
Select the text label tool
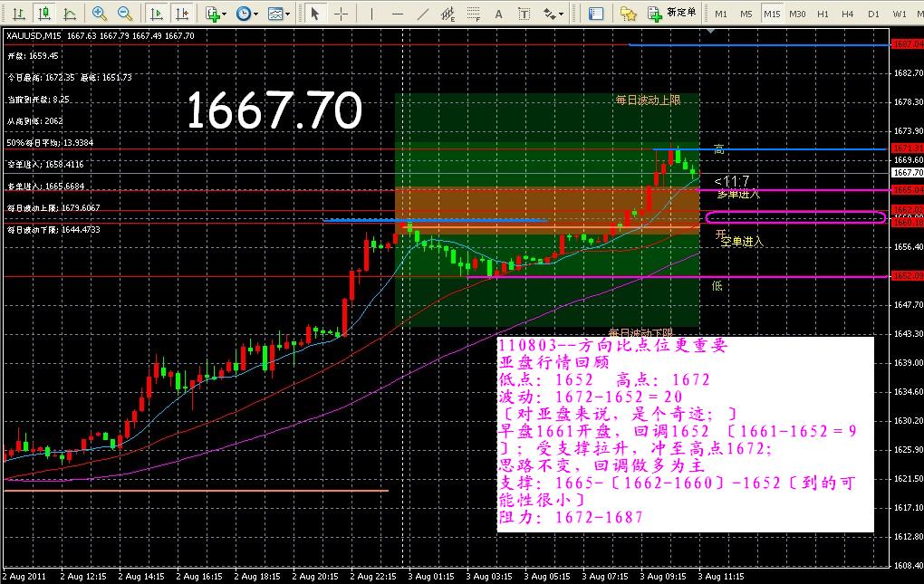coord(523,14)
